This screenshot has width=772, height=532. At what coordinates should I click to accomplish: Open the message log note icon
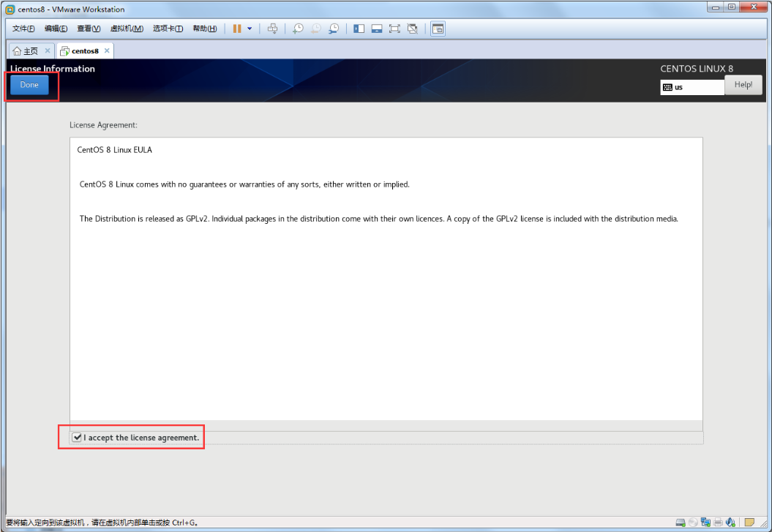[x=749, y=522]
